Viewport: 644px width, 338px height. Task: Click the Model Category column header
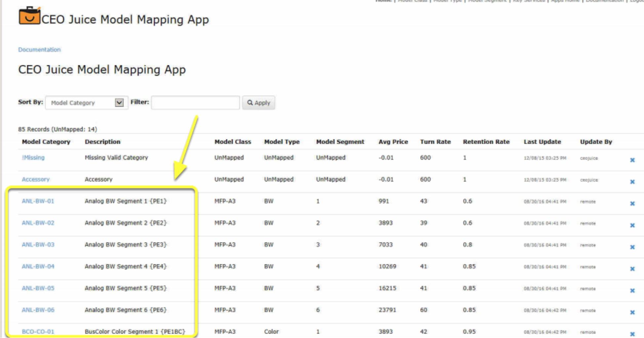46,142
